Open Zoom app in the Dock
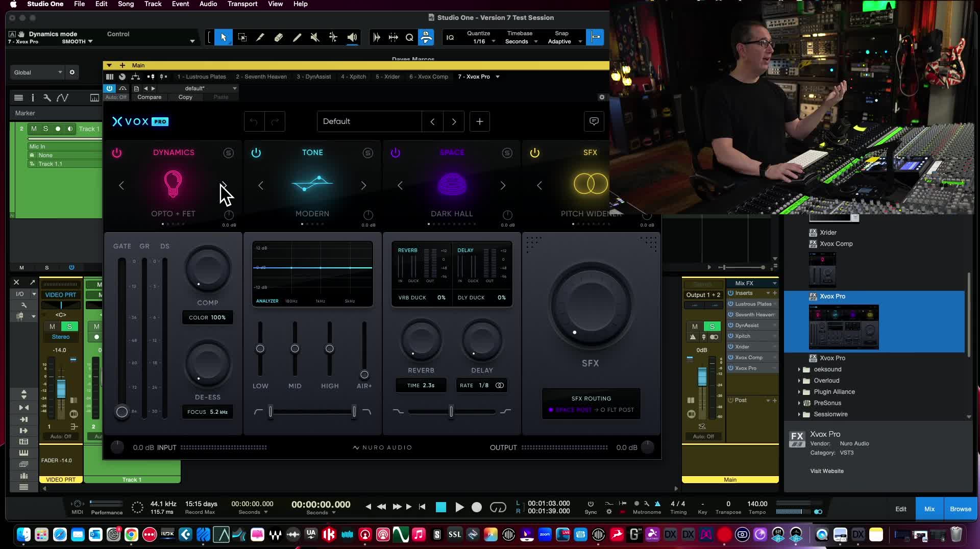The image size is (980, 549). 545,534
